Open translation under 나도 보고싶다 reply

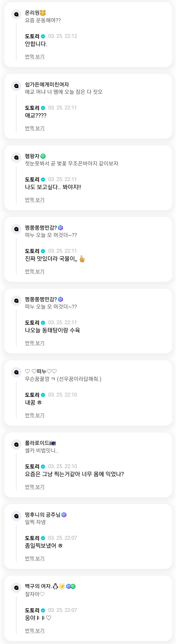[35, 200]
